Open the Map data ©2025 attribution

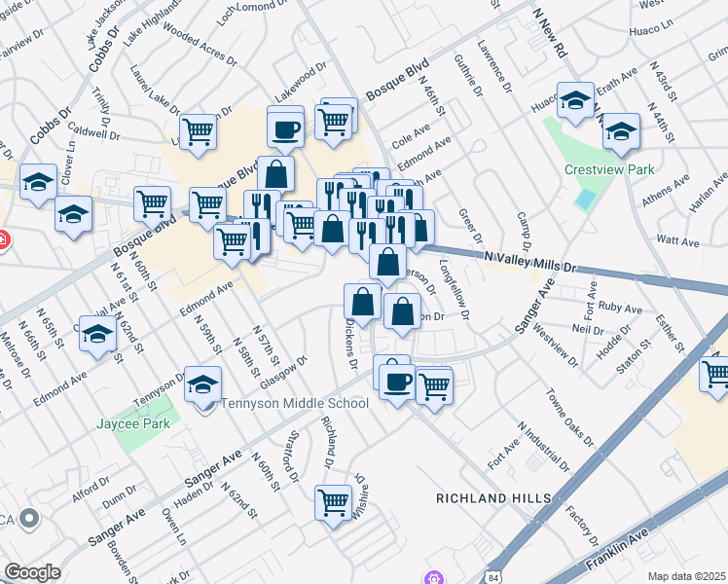point(686,576)
